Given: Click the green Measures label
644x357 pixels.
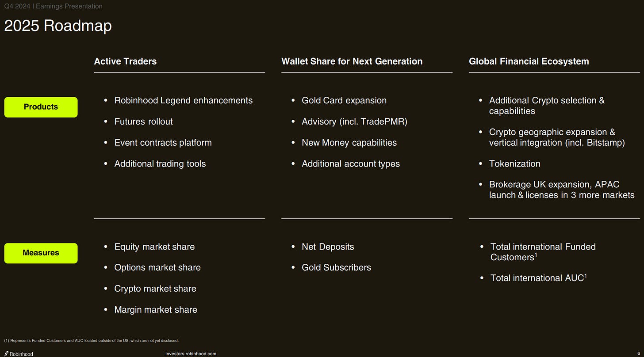Looking at the screenshot, I should pos(41,253).
